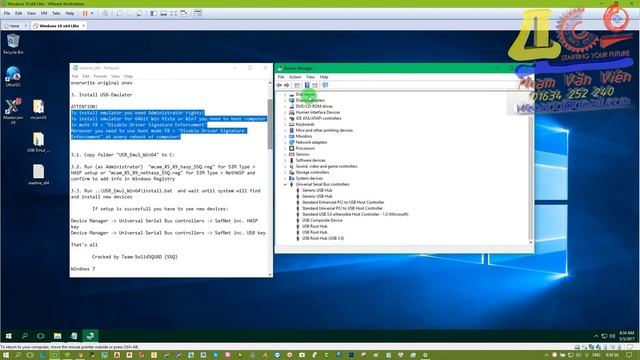Open the Notepad Help menu
Screen dimensions: 640x360
click(128, 76)
